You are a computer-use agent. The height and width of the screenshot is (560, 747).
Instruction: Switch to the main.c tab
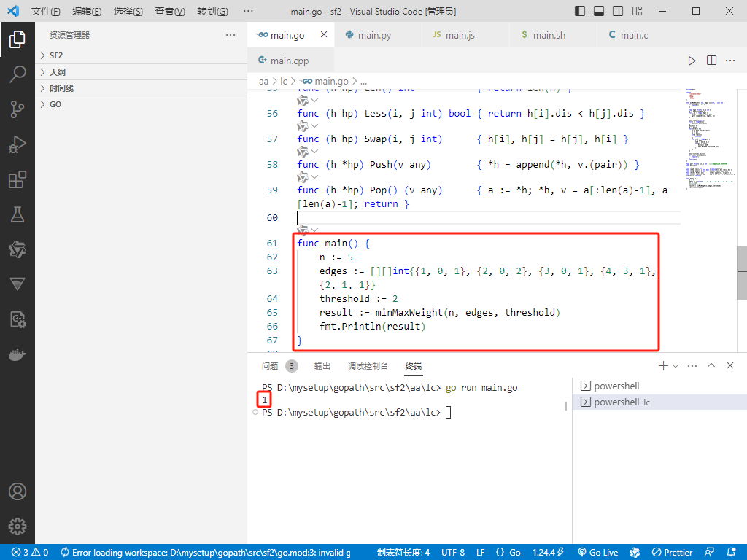point(640,35)
